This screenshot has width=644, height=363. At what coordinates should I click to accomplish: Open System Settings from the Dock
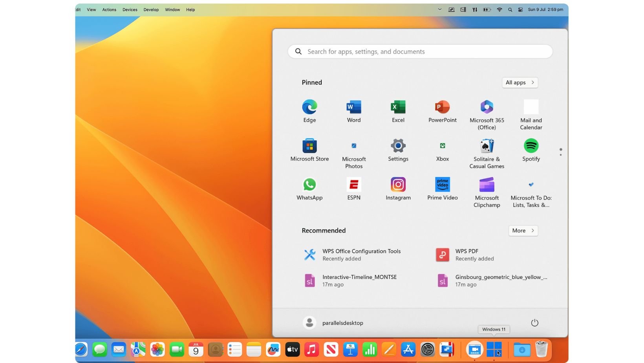[x=427, y=349]
